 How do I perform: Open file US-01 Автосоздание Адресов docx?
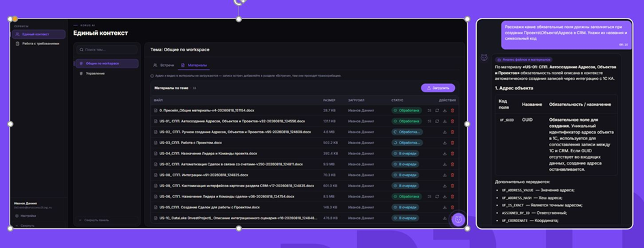point(232,121)
